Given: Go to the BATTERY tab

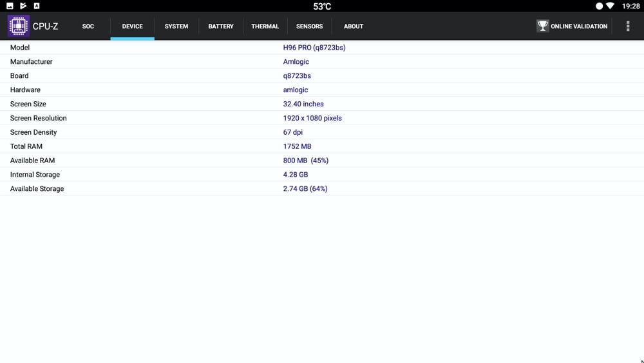Looking at the screenshot, I should (x=221, y=26).
